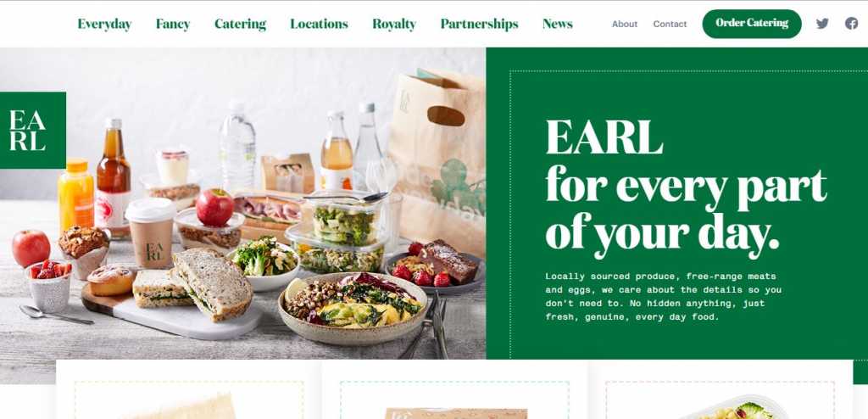Open the Facebook icon link
The image size is (868, 419).
(851, 24)
